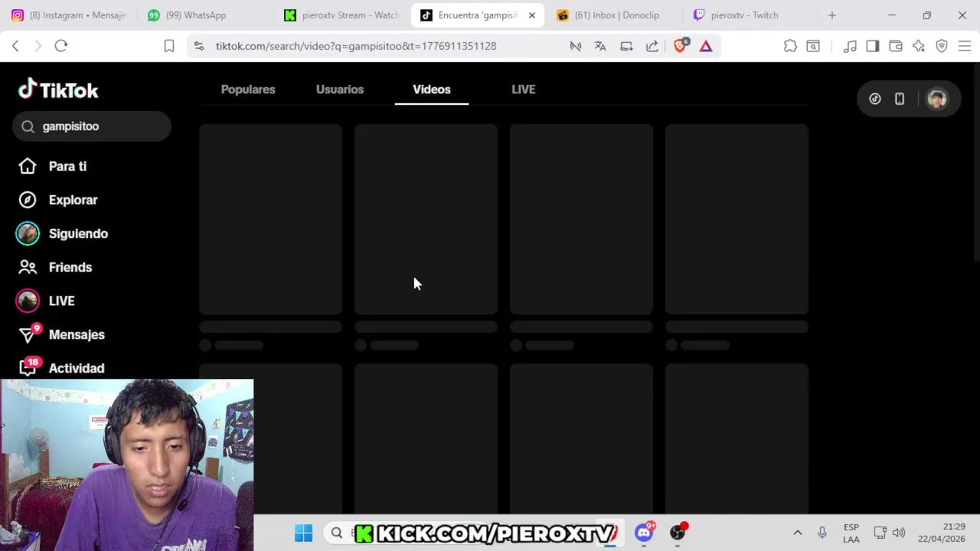Open the Explorar link

point(73,200)
